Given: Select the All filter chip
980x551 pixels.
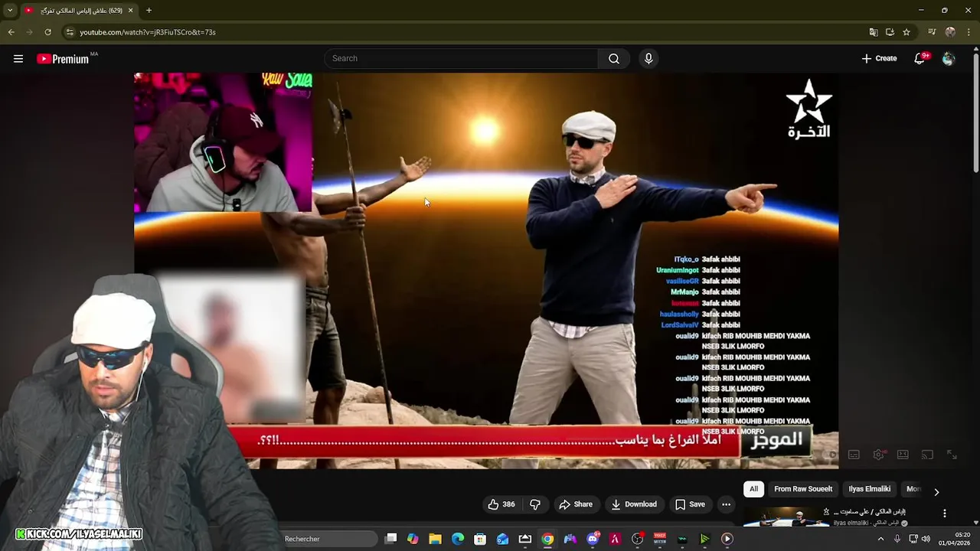Looking at the screenshot, I should tap(753, 489).
